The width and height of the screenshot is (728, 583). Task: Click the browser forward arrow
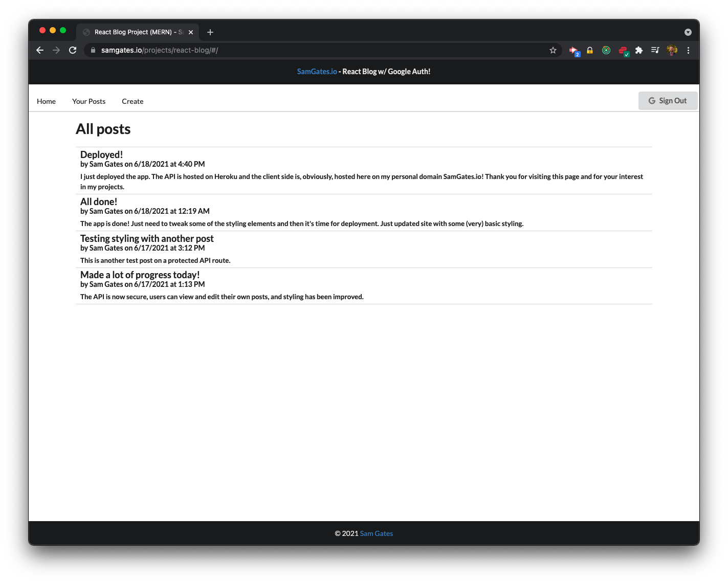pyautogui.click(x=56, y=50)
